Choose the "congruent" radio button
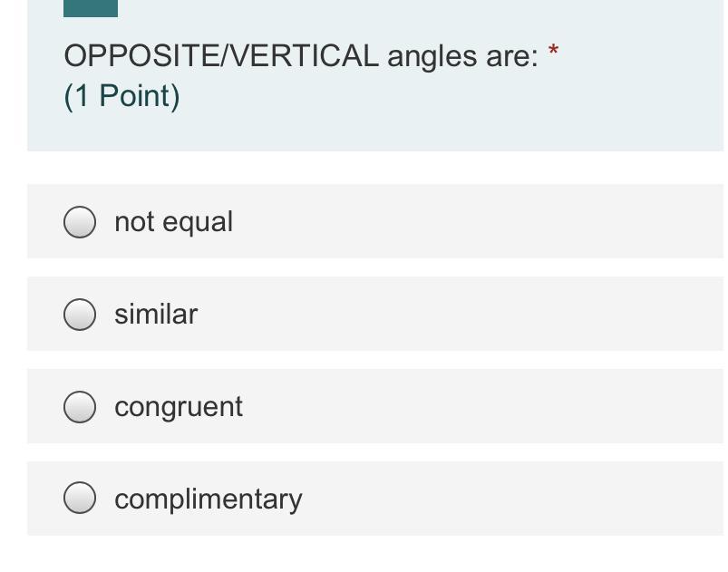 pos(80,407)
